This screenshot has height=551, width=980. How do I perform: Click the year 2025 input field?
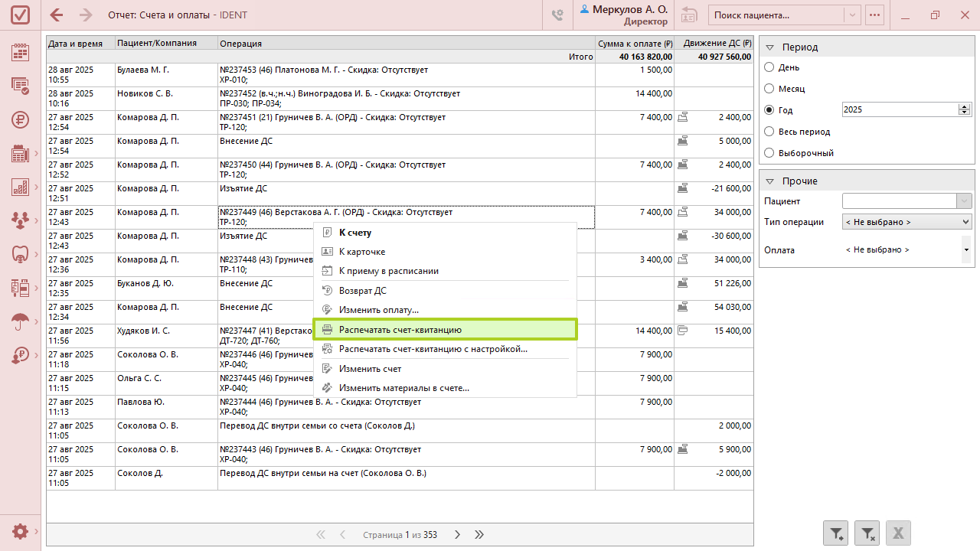(x=900, y=109)
